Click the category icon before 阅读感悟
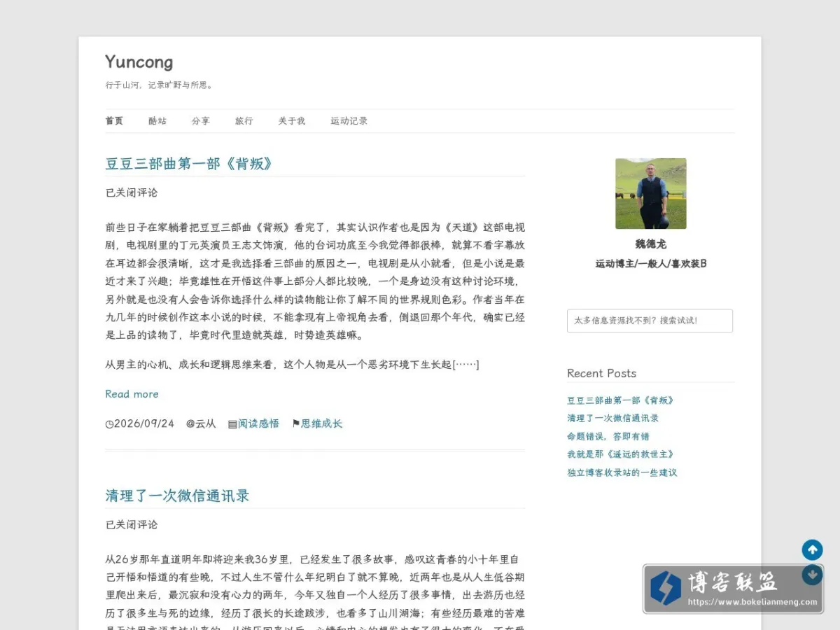Viewport: 840px width, 630px height. 232,424
